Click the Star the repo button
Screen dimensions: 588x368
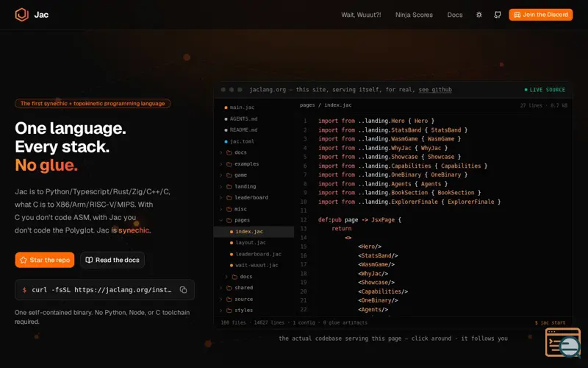click(x=45, y=260)
